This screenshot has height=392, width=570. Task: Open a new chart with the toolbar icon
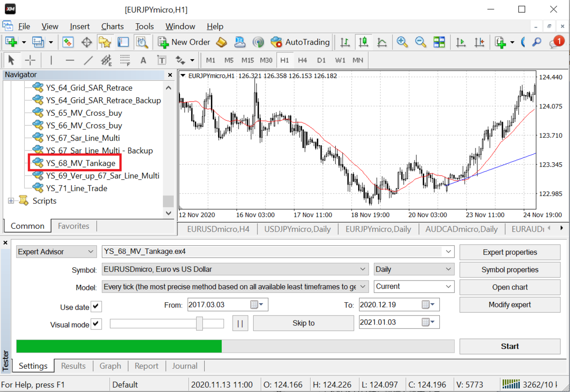11,42
